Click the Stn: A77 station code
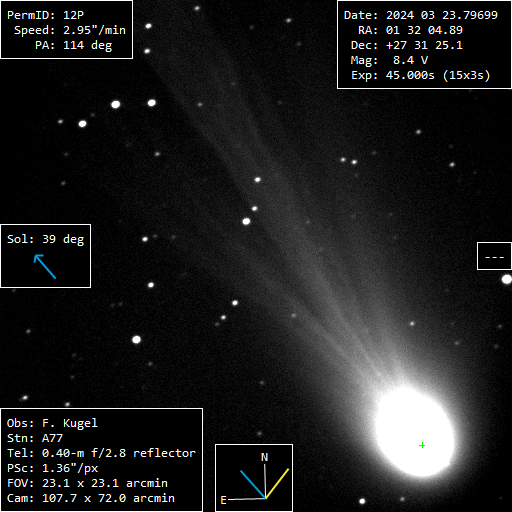 click(35, 438)
